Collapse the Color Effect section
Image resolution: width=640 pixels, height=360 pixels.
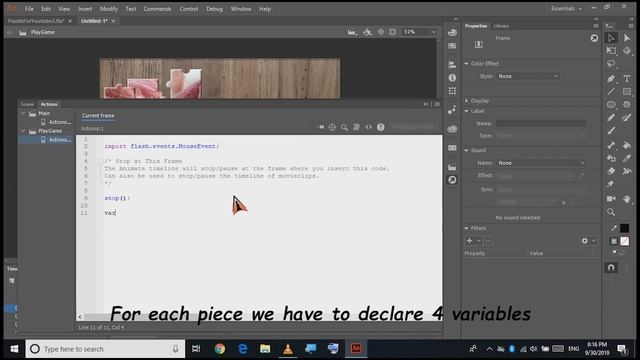pyautogui.click(x=467, y=64)
